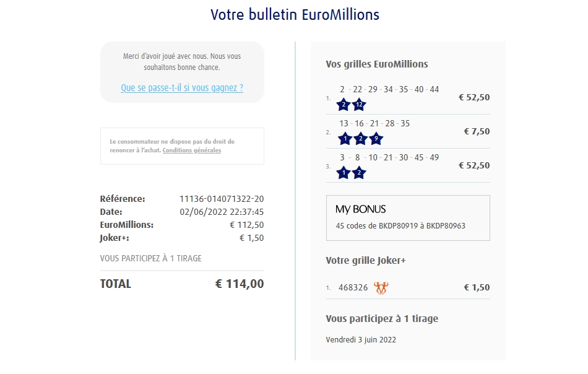This screenshot has height=374, width=588.
Task: Click the reference number 11136-014071322-20
Action: click(x=222, y=199)
